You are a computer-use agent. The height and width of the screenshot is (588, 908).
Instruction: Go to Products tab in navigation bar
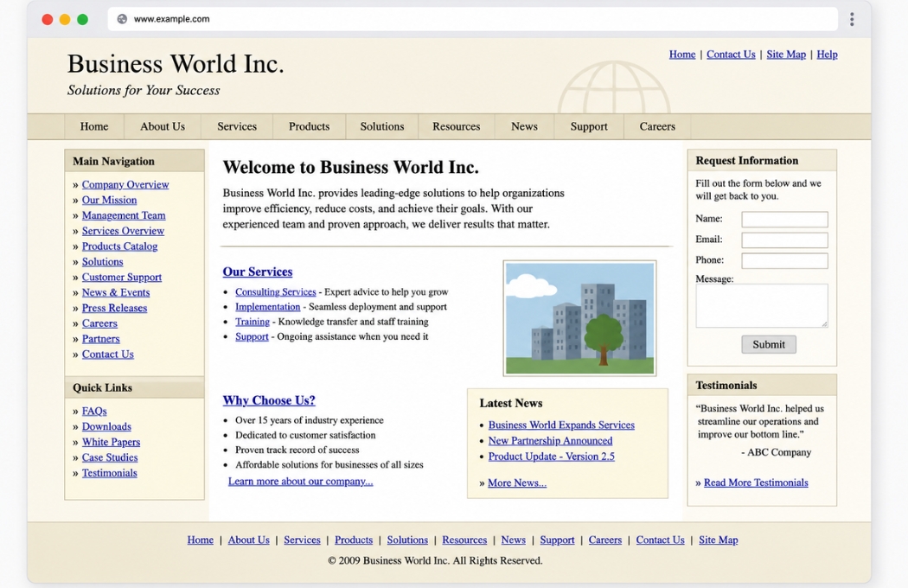[x=310, y=126]
